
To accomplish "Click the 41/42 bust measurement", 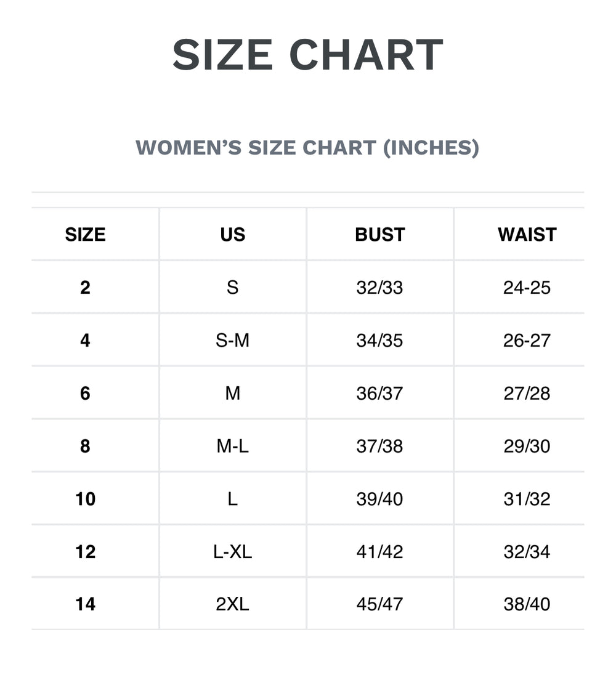I will pos(379,552).
